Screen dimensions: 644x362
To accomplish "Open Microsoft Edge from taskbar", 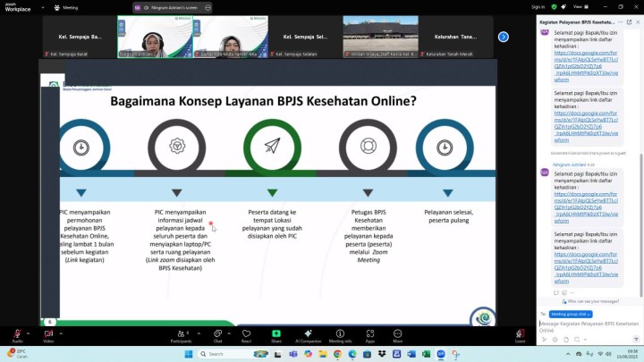I will pos(352,354).
